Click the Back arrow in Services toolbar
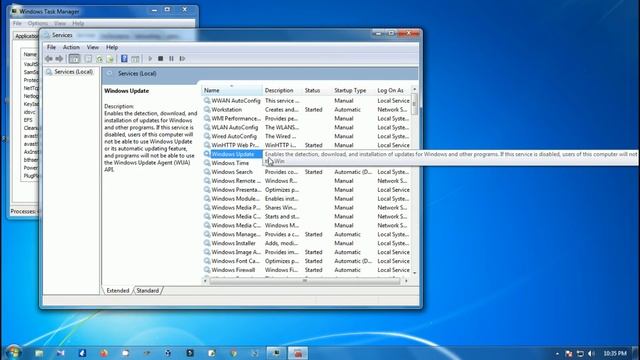640x360 pixels. point(49,59)
